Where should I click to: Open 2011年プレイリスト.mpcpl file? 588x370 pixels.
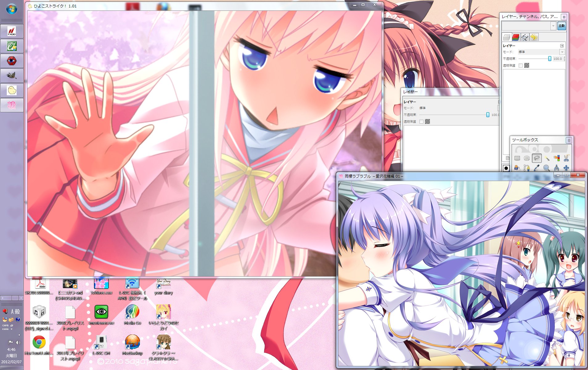click(70, 348)
